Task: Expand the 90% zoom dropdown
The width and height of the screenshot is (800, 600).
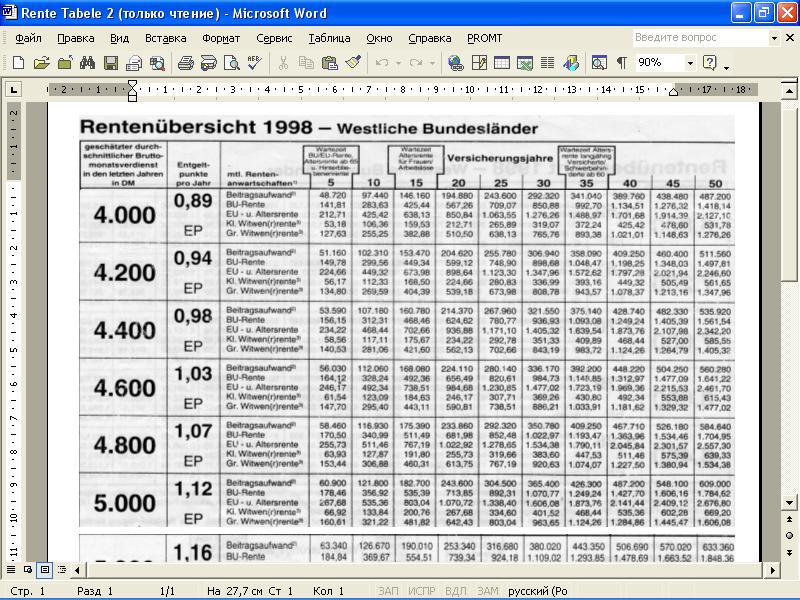Action: (690, 63)
